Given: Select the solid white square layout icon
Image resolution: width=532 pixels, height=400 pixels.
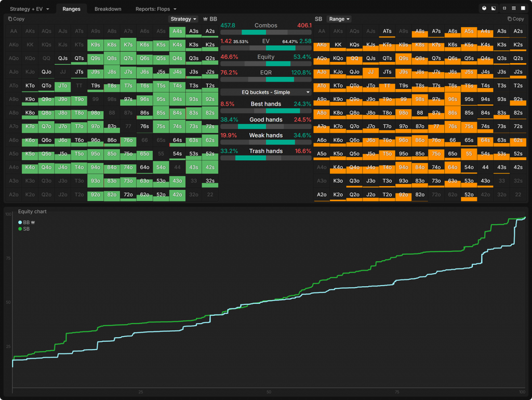Looking at the screenshot, I should coord(523,8).
